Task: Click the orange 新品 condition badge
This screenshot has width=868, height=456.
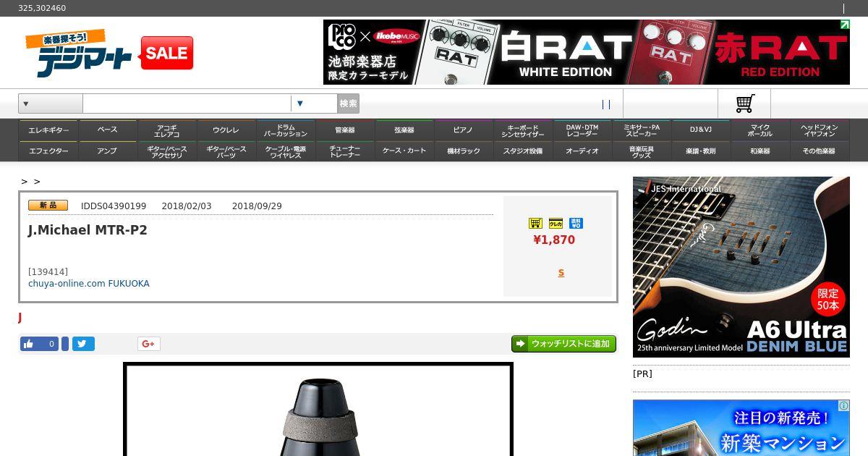Action: [x=48, y=206]
